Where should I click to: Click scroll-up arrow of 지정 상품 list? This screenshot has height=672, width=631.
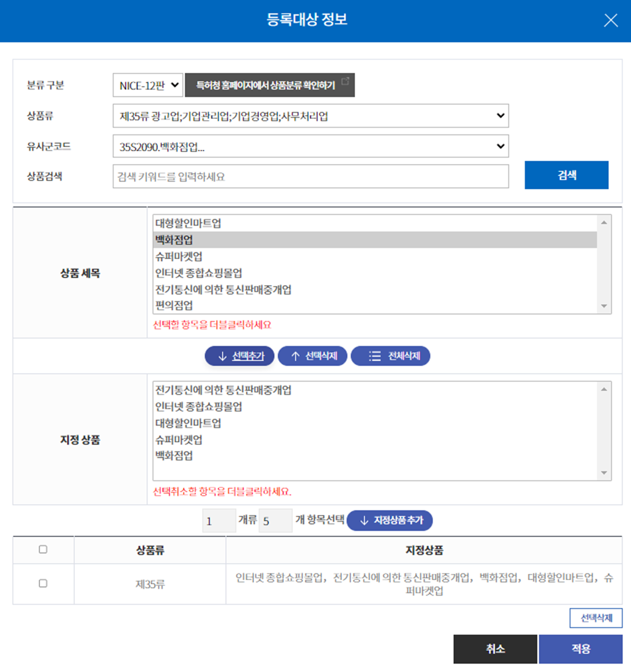tap(604, 389)
